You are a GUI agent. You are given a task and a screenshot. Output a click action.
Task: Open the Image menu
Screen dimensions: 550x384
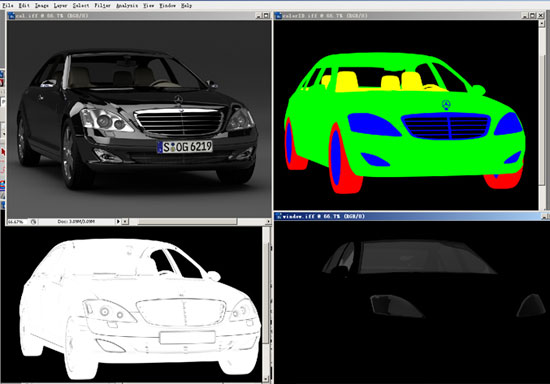tap(42, 5)
